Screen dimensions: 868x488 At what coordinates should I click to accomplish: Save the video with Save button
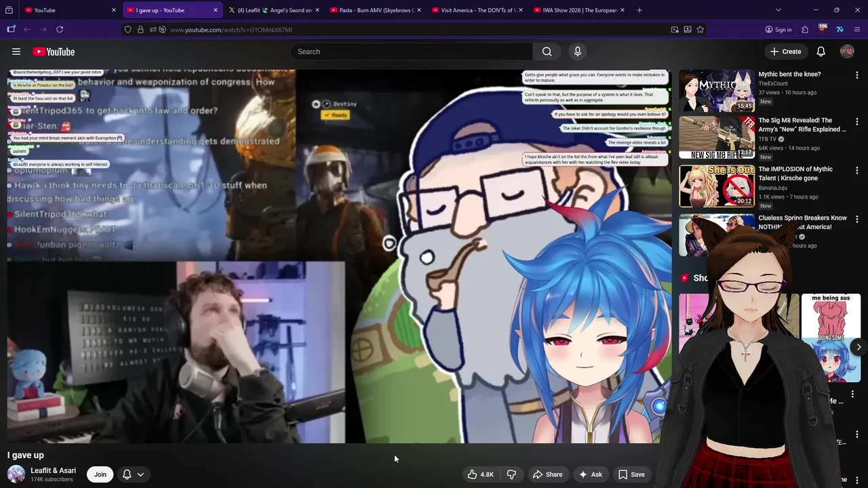point(631,474)
